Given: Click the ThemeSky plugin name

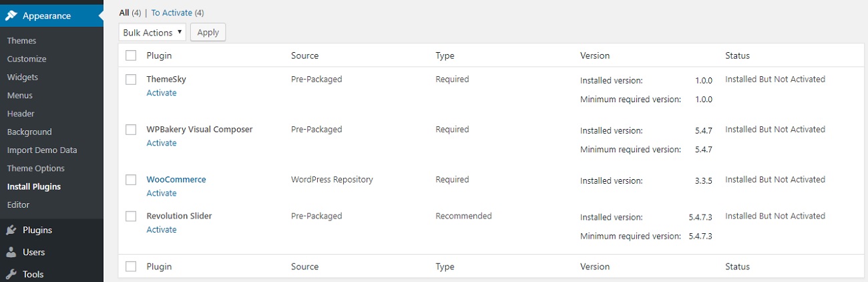Looking at the screenshot, I should (x=166, y=79).
